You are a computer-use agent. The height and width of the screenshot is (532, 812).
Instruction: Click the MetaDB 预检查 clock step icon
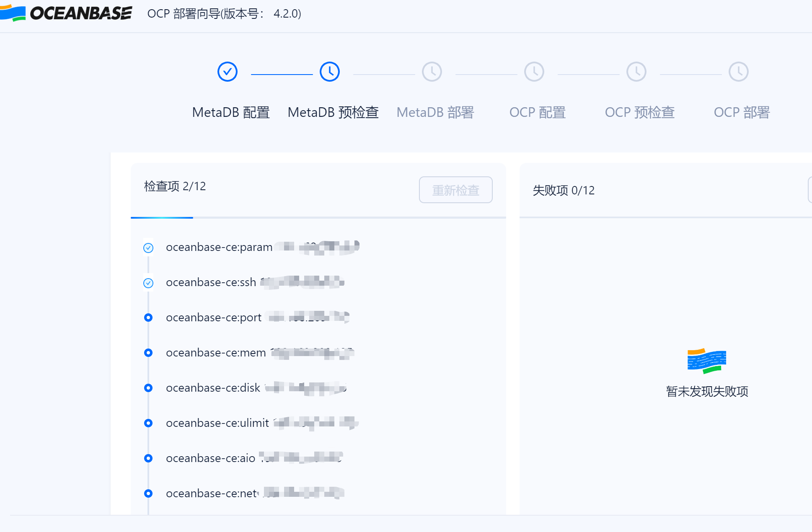pos(330,72)
